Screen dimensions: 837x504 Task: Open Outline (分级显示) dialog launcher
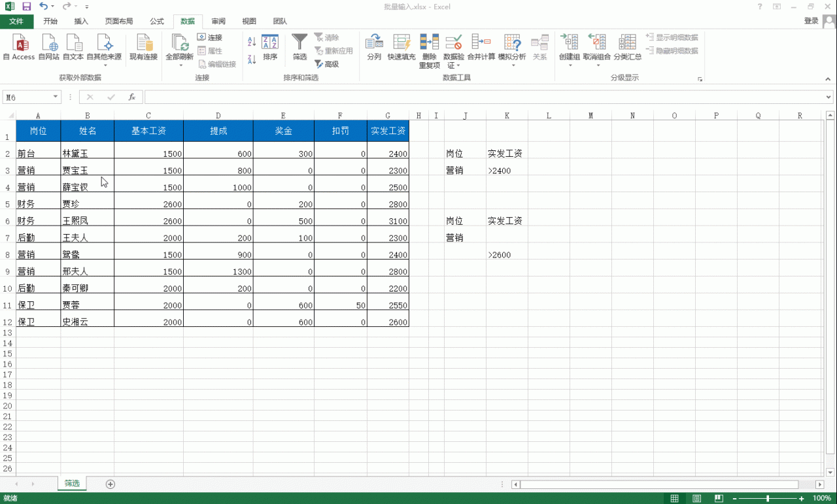pos(700,79)
